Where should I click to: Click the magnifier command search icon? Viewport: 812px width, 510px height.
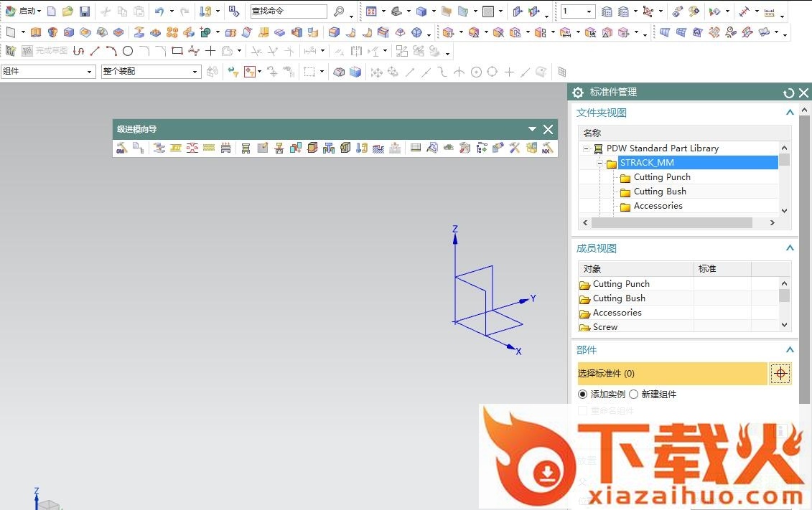tap(339, 11)
